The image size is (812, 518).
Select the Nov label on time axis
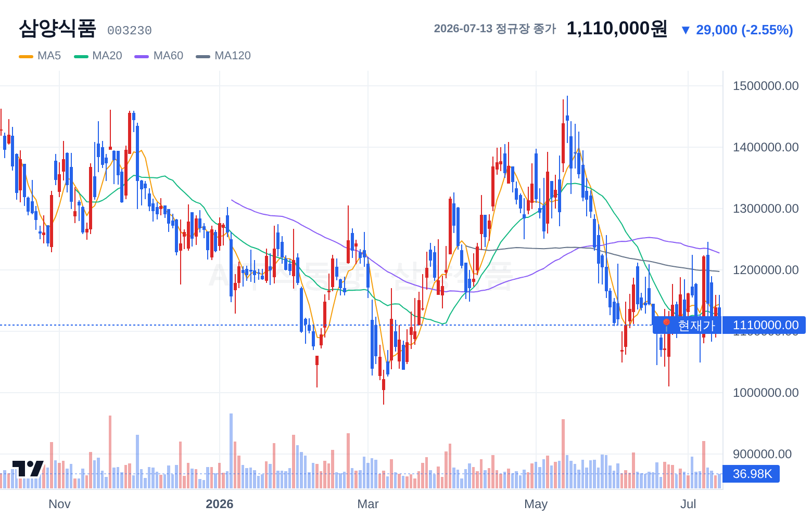coord(59,504)
